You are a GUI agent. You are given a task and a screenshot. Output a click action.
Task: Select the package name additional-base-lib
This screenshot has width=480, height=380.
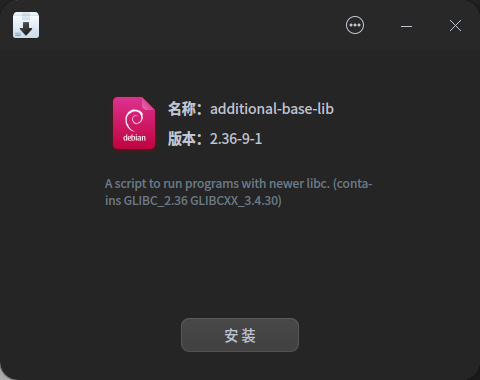[x=272, y=109]
